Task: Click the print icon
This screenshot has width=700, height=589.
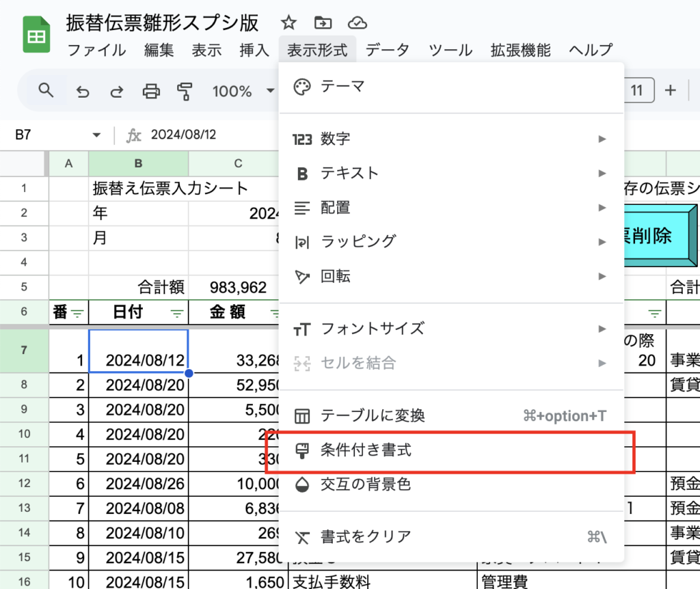Action: (151, 91)
